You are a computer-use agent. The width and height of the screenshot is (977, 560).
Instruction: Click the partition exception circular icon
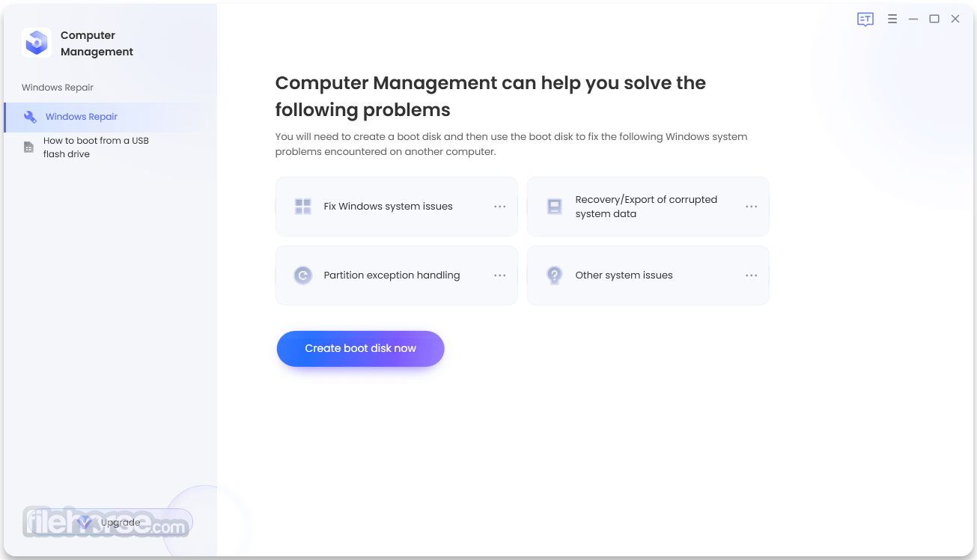click(302, 276)
